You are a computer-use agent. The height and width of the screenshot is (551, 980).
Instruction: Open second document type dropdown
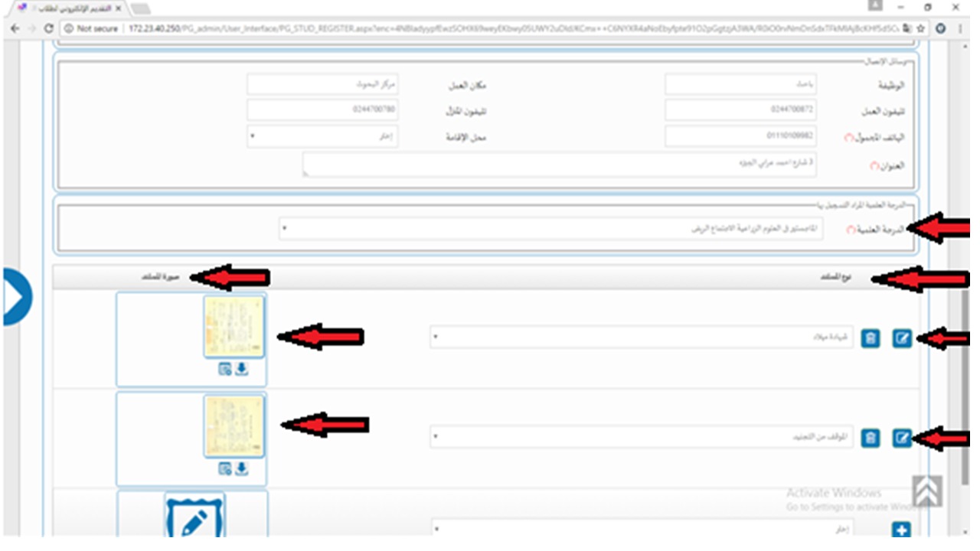click(642, 437)
